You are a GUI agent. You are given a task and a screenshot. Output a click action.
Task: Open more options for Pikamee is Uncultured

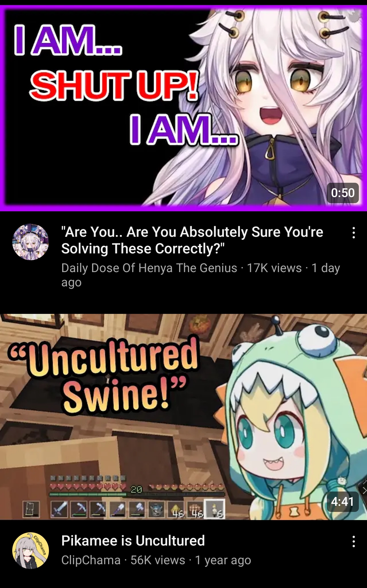click(354, 541)
